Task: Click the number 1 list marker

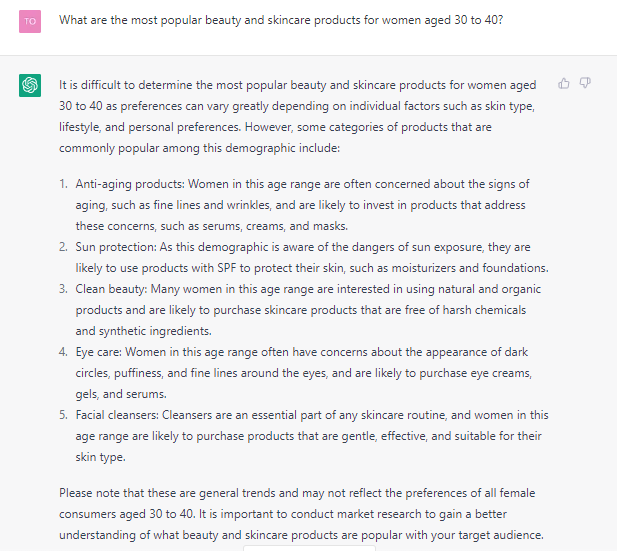Action: pos(64,184)
